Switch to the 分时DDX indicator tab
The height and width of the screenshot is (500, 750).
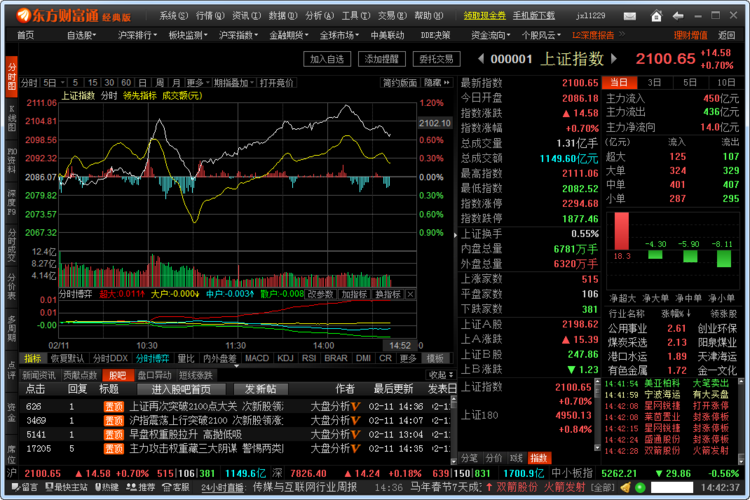110,358
